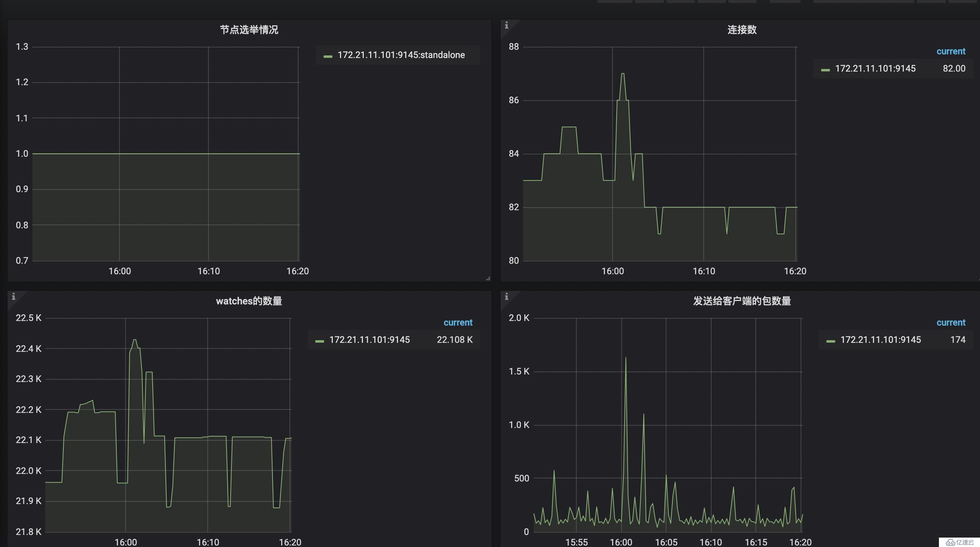Open color picker for standalone series swatch
This screenshot has height=547, width=980.
coord(328,56)
